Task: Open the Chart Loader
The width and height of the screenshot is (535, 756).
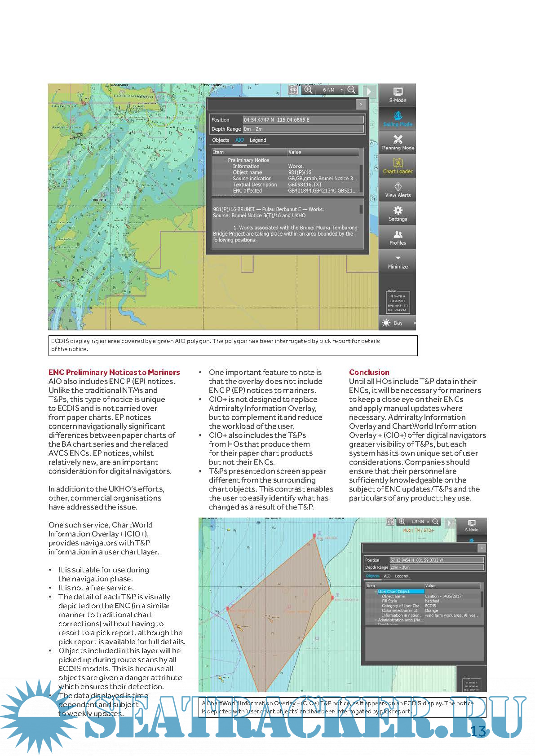Action: 397,166
